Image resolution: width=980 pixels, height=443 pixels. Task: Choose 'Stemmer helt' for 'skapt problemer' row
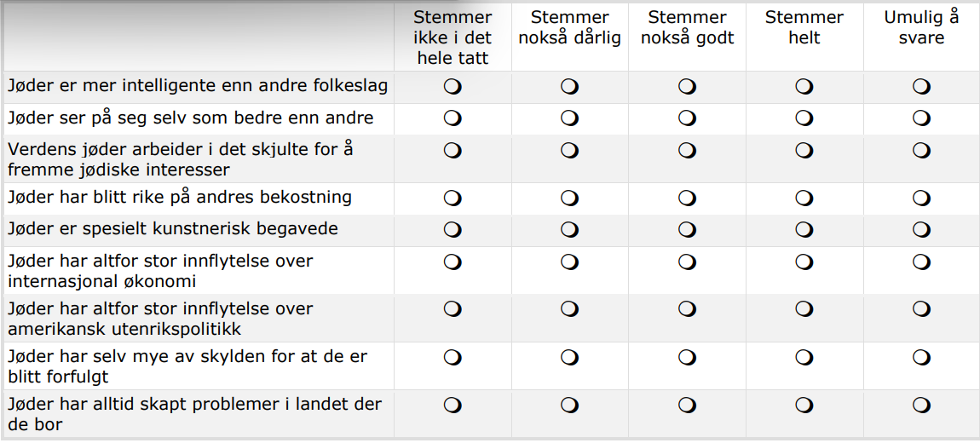804,405
